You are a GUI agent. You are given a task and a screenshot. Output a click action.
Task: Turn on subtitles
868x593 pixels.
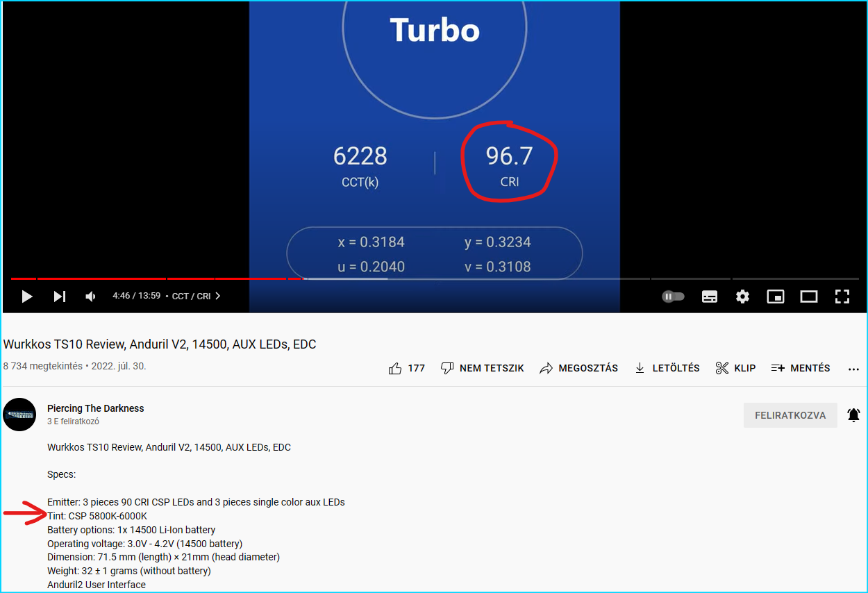click(710, 296)
